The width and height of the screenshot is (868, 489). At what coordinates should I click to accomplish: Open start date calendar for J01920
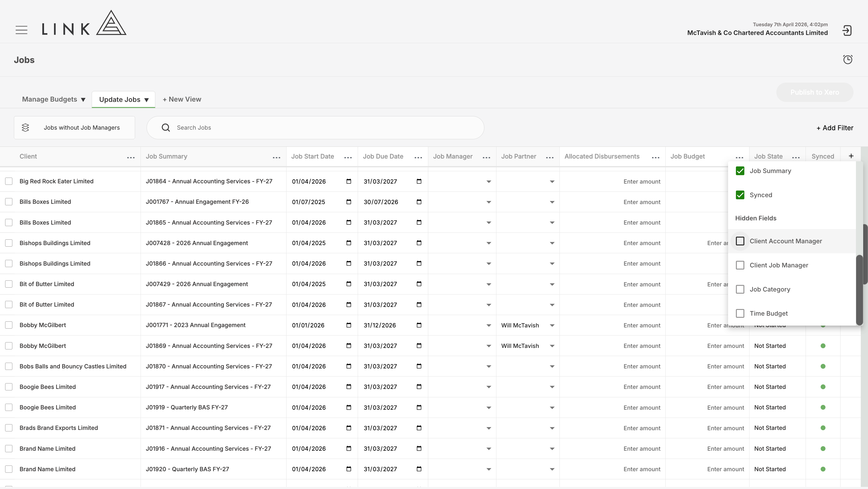349,469
